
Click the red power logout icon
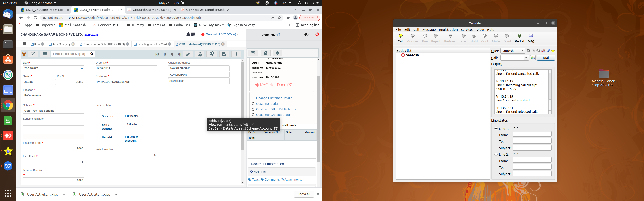pyautogui.click(x=317, y=34)
